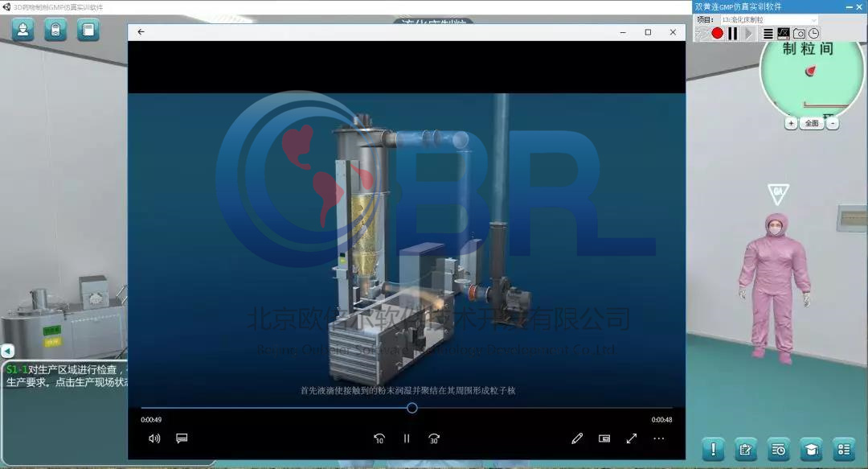Click the red location marker on minimap
The width and height of the screenshot is (868, 469).
810,71
